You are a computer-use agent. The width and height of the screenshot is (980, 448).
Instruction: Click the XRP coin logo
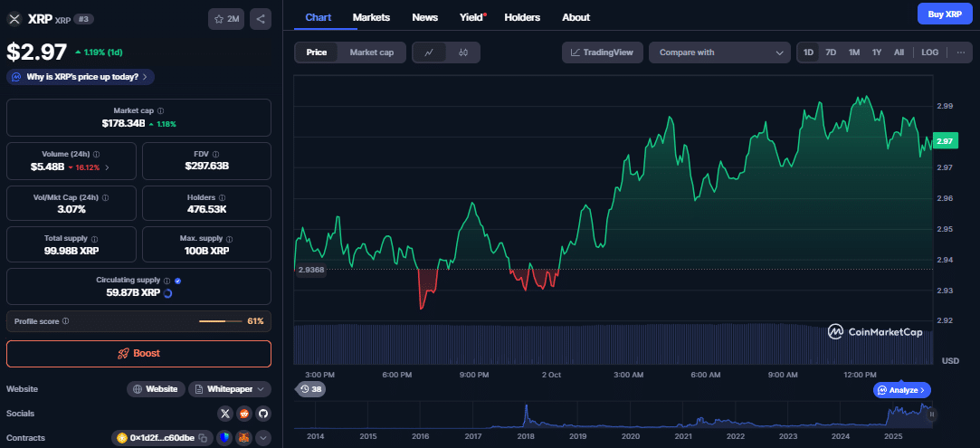click(14, 19)
